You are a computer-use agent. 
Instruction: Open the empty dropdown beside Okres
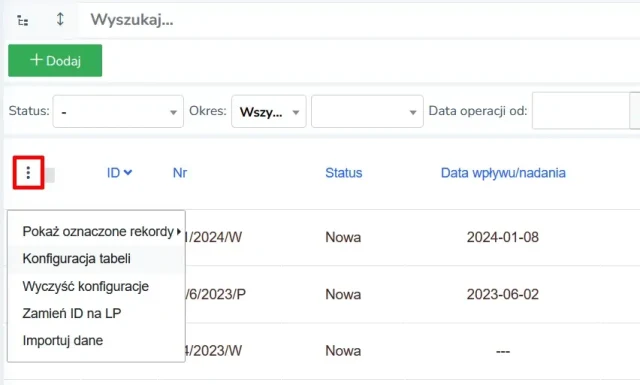(x=367, y=111)
